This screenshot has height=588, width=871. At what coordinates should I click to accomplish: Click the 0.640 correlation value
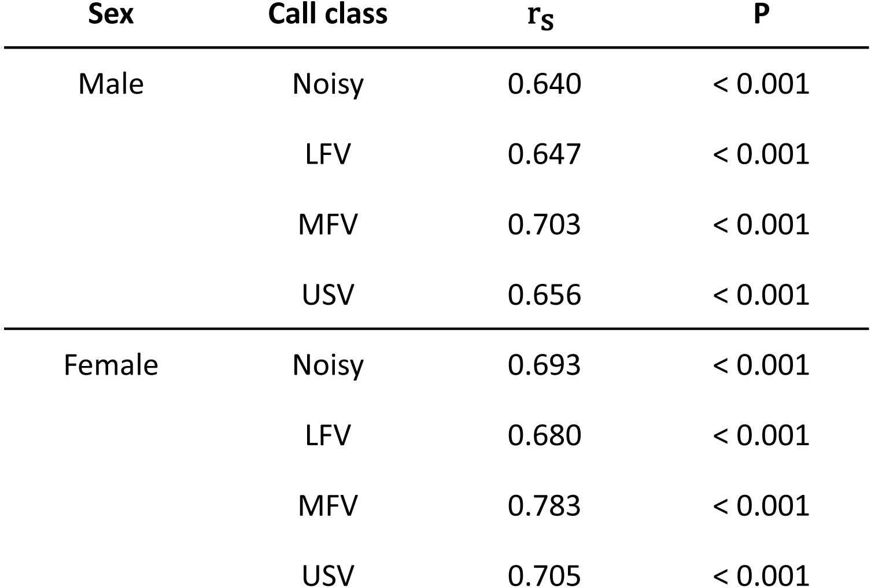pos(544,84)
